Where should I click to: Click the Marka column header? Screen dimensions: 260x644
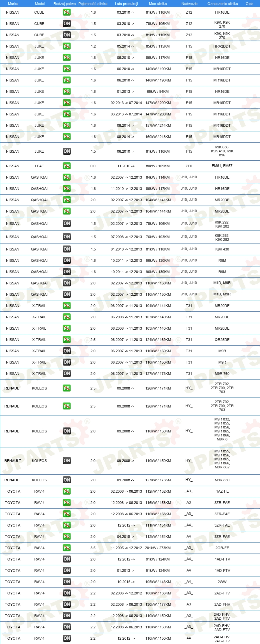pyautogui.click(x=13, y=4)
